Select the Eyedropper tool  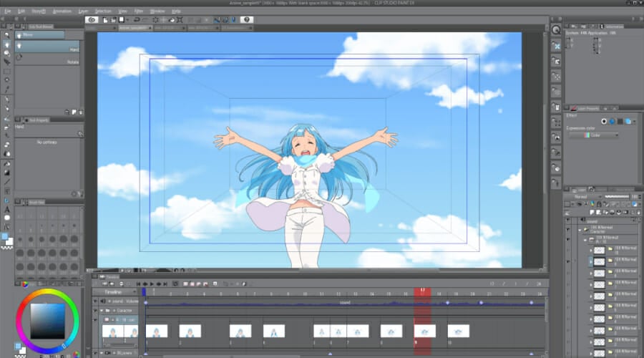pyautogui.click(x=7, y=89)
